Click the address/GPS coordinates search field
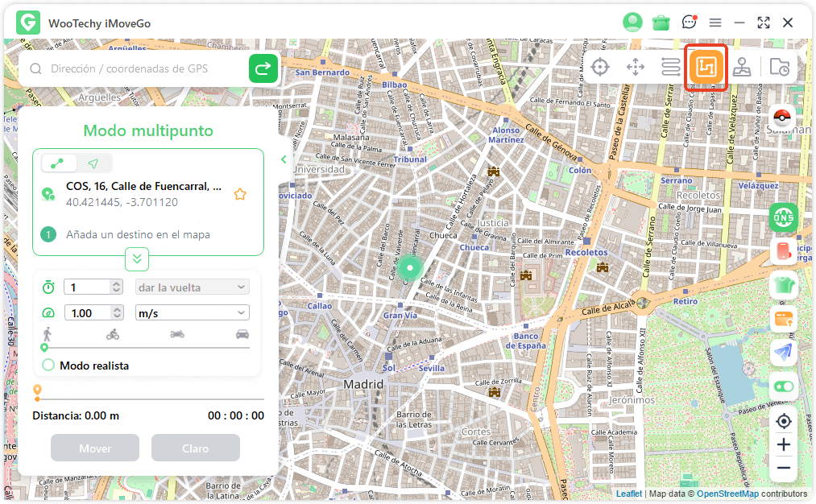816x504 pixels. (x=145, y=69)
